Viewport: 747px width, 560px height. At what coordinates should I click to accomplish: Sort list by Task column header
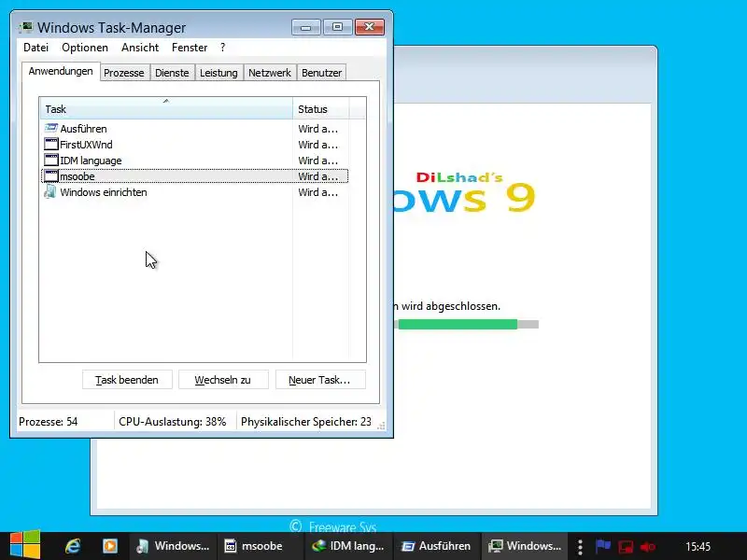[166, 108]
